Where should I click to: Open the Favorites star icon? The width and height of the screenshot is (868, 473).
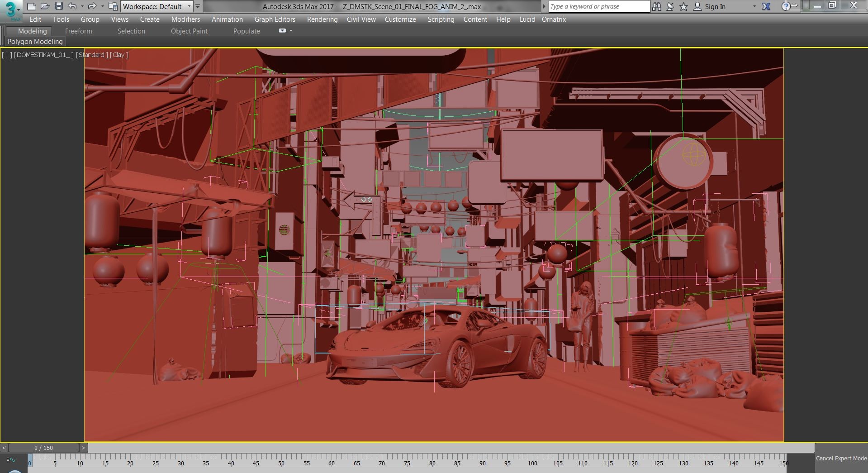tap(684, 6)
